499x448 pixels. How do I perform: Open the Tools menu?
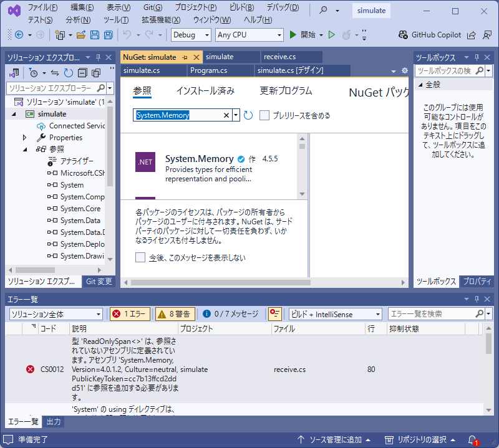[x=116, y=20]
